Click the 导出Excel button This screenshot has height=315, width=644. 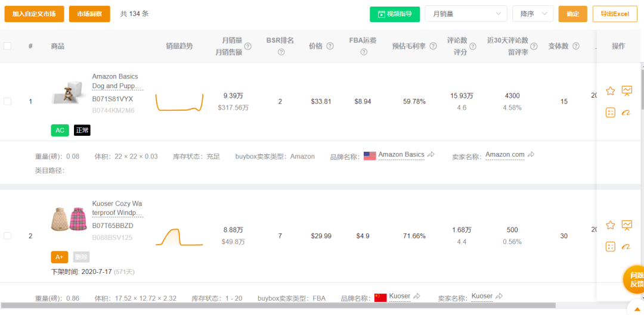pyautogui.click(x=615, y=14)
